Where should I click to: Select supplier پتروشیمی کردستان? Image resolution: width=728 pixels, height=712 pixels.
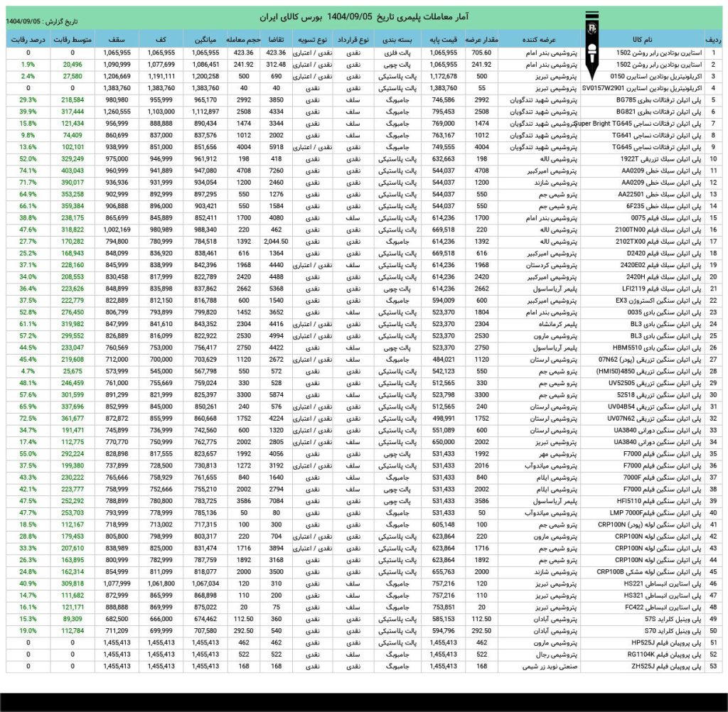point(539,266)
